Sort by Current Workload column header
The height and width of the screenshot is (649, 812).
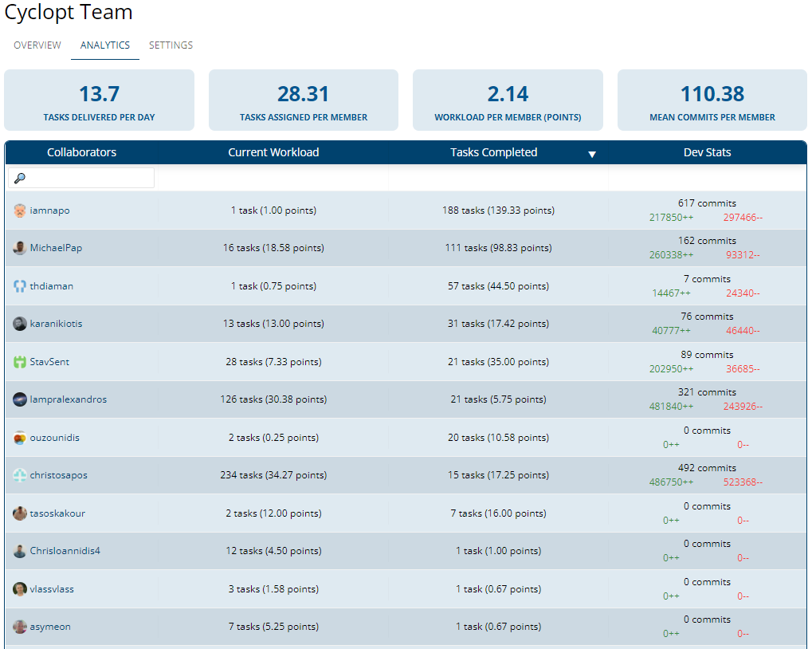coord(273,152)
